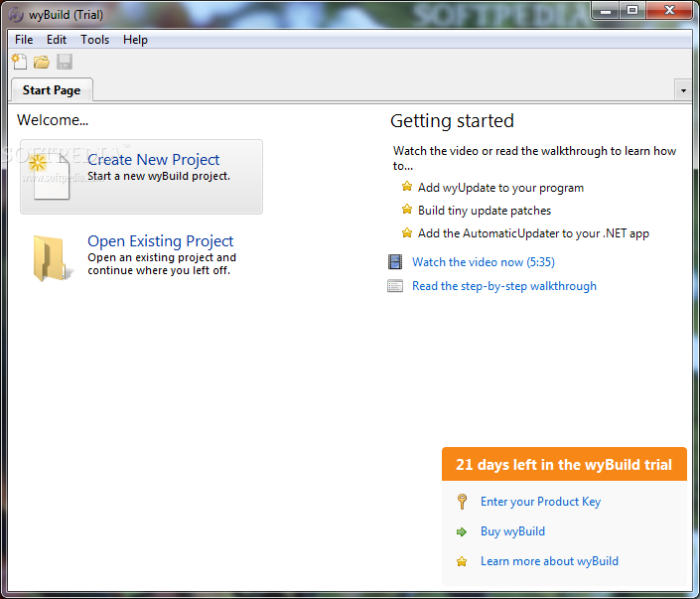Image resolution: width=700 pixels, height=599 pixels.
Task: Click 'Add wyUpdate to your program' text
Action: tap(500, 188)
